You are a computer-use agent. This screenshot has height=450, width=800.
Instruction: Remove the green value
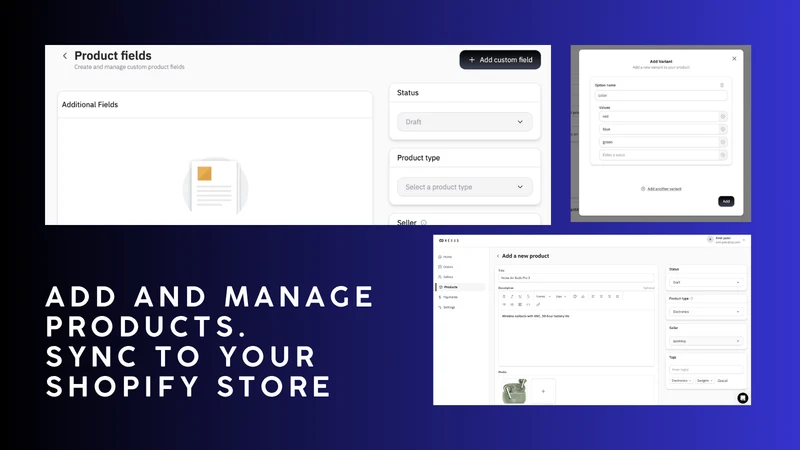722,142
